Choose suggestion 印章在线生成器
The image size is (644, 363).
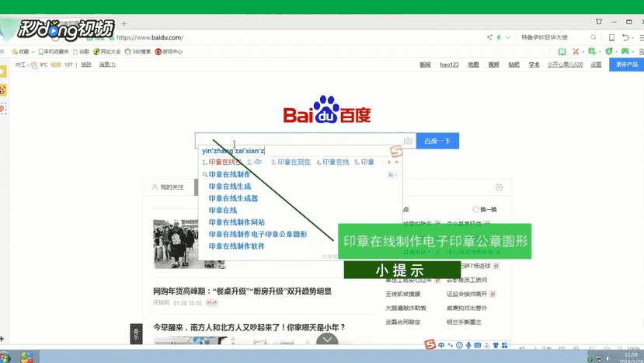[x=233, y=198]
